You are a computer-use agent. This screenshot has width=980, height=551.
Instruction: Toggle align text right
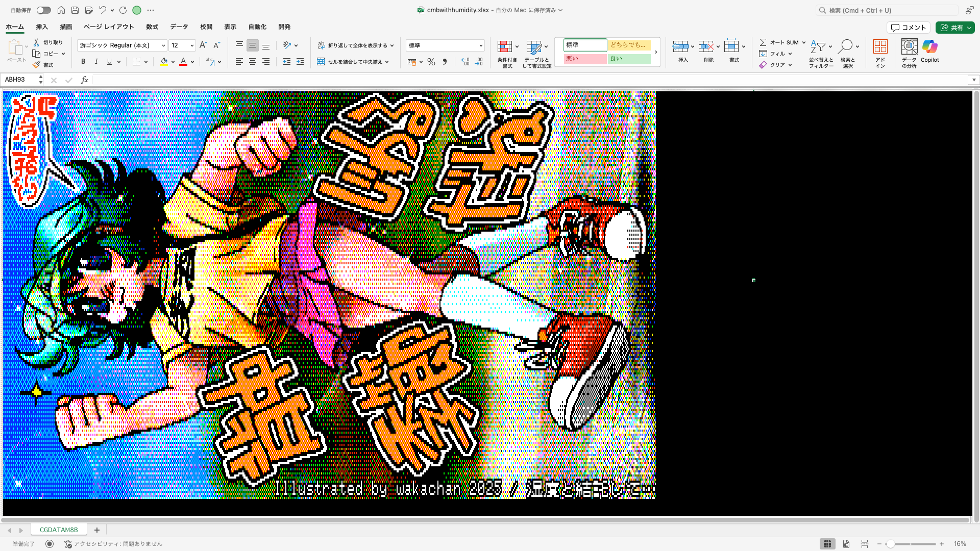point(266,62)
